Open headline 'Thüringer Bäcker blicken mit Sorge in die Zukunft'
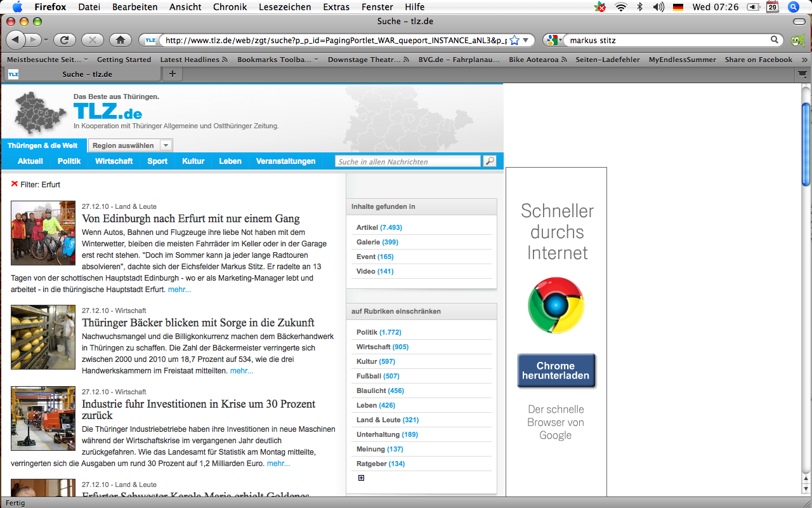 tap(198, 323)
